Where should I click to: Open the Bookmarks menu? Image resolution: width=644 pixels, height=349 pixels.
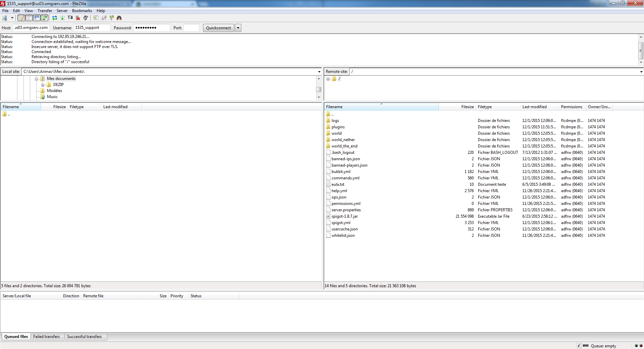point(82,11)
